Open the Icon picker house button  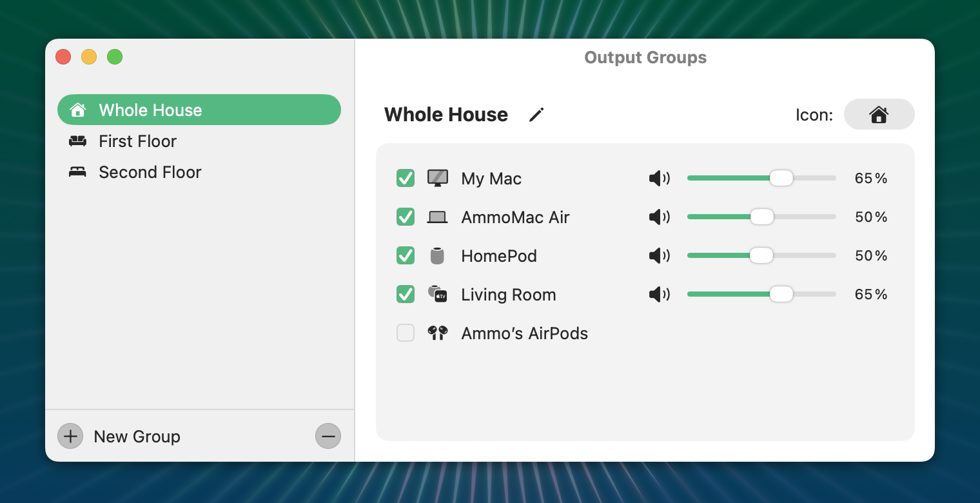click(x=879, y=114)
